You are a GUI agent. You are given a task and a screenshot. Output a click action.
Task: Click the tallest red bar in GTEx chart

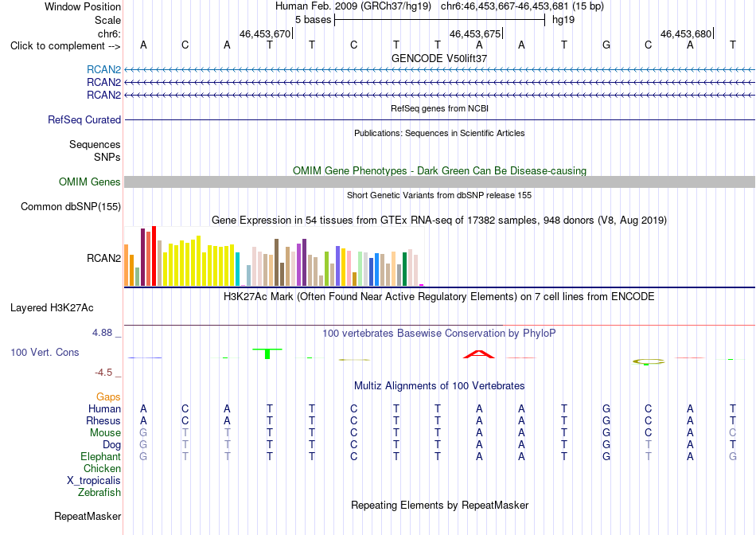pos(154,256)
